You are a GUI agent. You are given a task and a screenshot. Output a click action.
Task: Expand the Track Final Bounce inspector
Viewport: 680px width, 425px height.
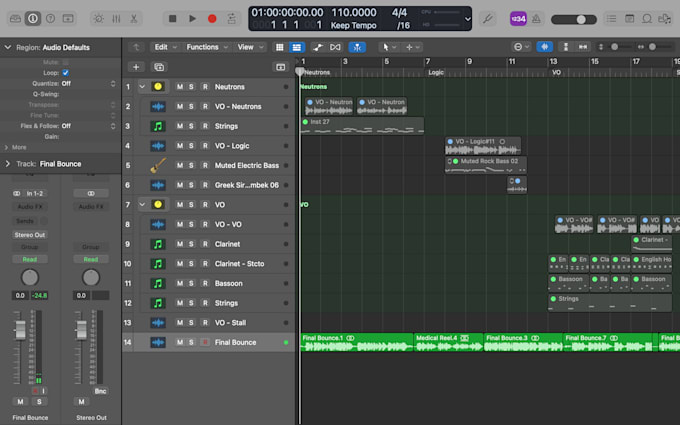click(7, 164)
